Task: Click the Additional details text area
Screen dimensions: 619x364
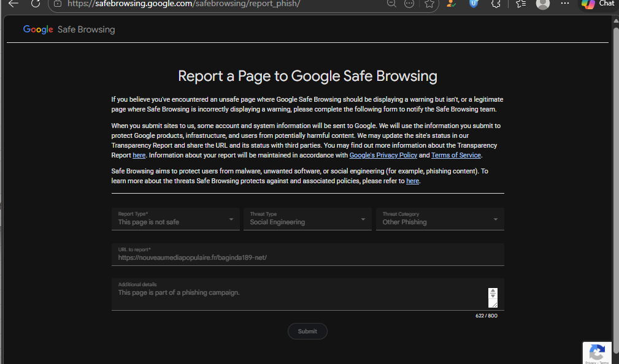Action: [299, 294]
